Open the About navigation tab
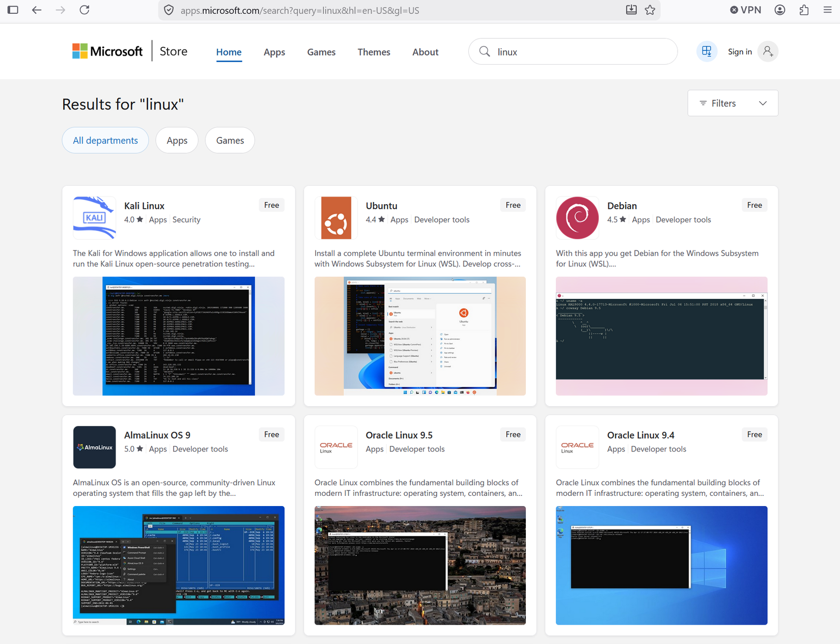The width and height of the screenshot is (840, 644). (425, 52)
